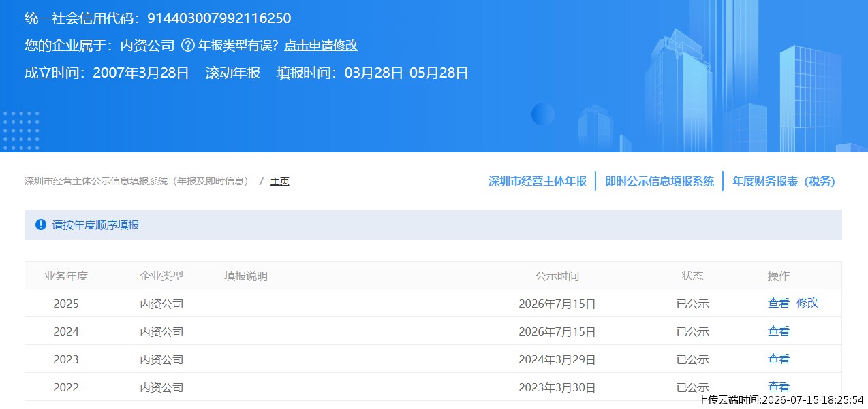
Task: Click the 业务年度 column header
Action: (x=66, y=276)
